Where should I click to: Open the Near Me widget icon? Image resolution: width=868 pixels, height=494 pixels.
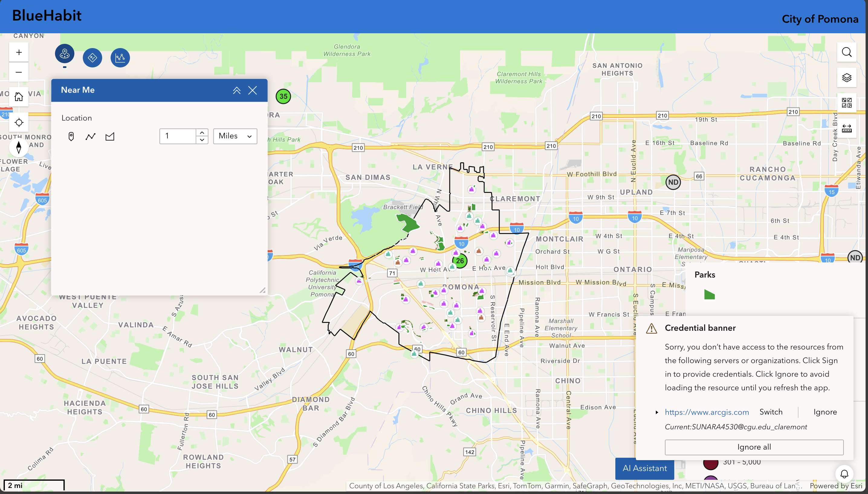(64, 54)
